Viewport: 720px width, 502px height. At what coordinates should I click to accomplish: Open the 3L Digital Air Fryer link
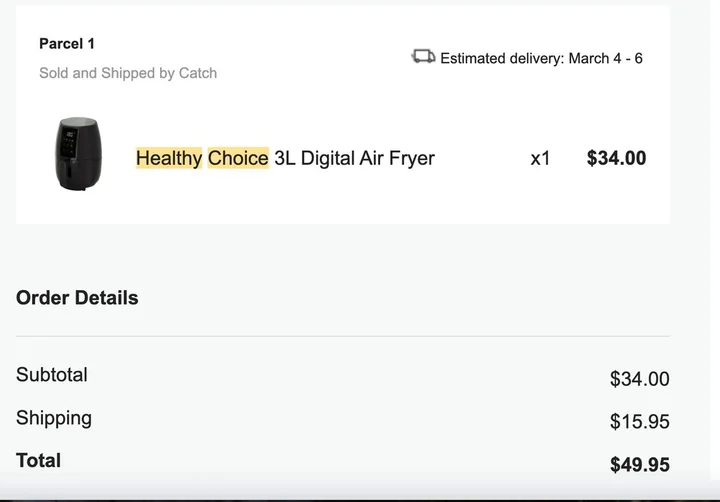pyautogui.click(x=285, y=158)
